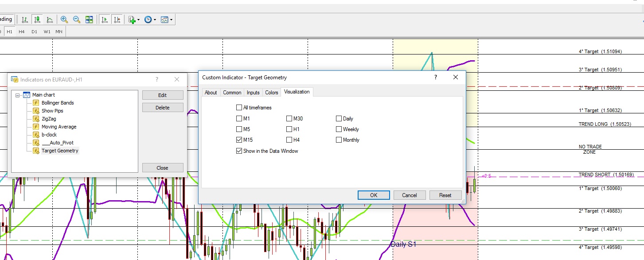Screen dimensions: 644x260
Task: Click OK in the Custom Indicator dialog
Action: pyautogui.click(x=374, y=195)
